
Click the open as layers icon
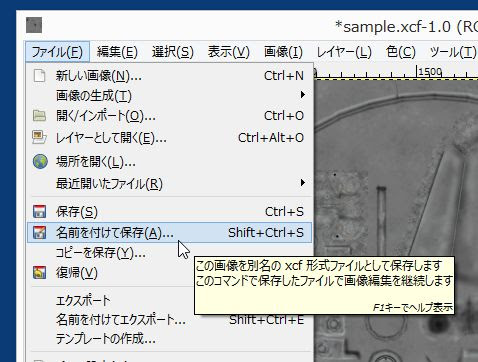coord(39,137)
